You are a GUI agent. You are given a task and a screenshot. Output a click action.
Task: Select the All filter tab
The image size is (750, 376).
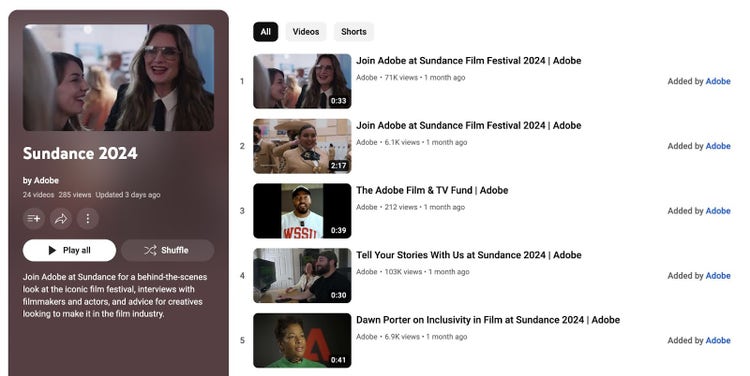tap(265, 32)
